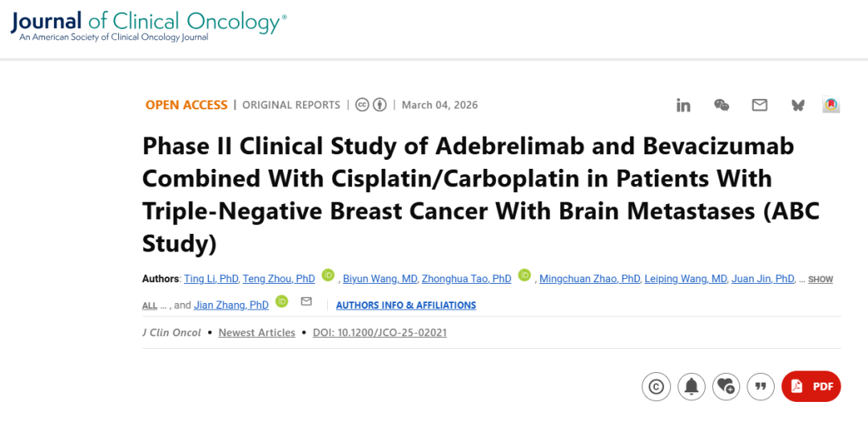Share article on Bluesky butterfly icon

tap(797, 105)
